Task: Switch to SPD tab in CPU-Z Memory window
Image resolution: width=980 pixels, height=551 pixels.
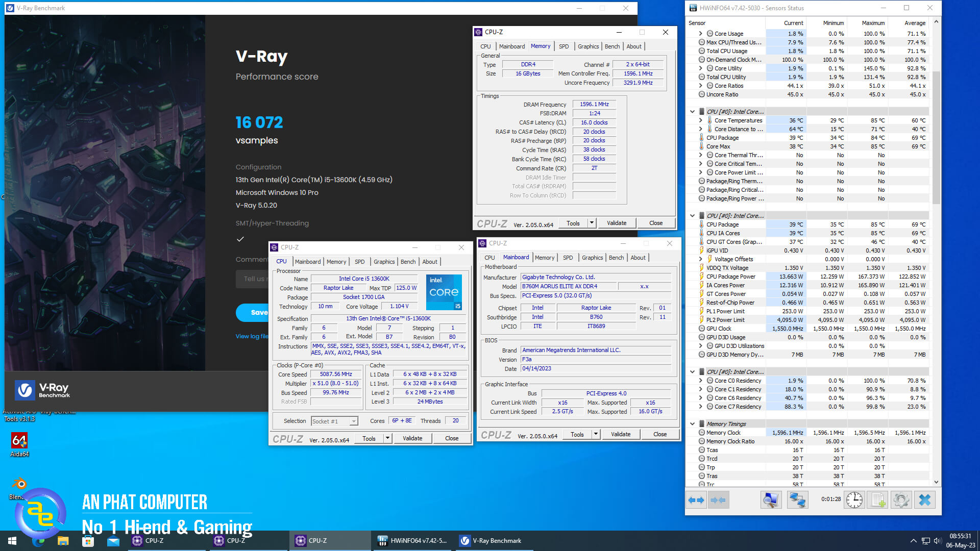Action: click(563, 46)
